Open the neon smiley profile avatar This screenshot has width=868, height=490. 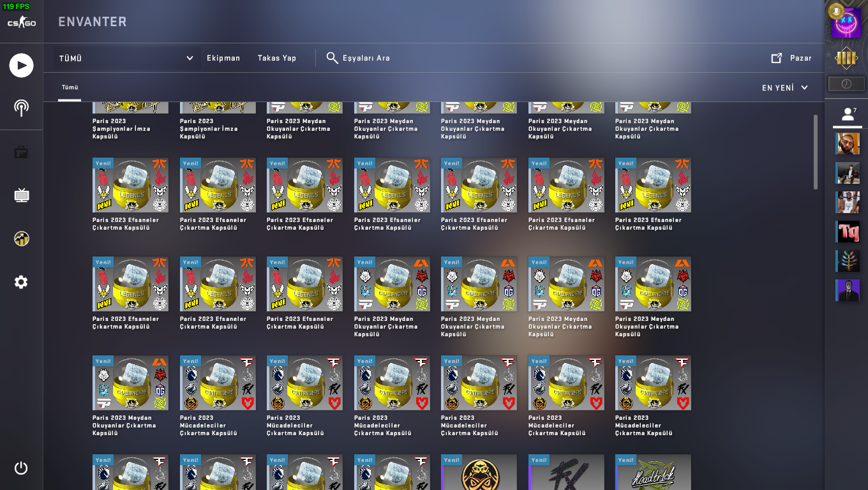[x=846, y=23]
